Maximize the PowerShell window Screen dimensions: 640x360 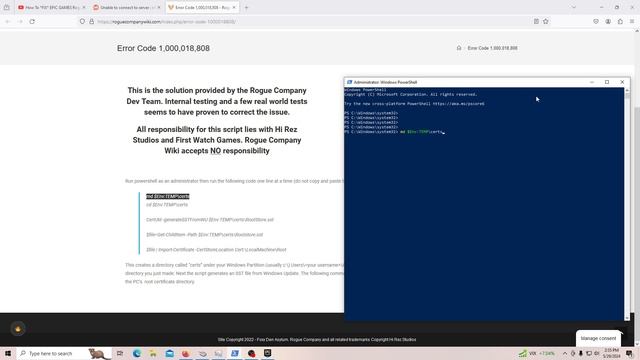[607, 82]
